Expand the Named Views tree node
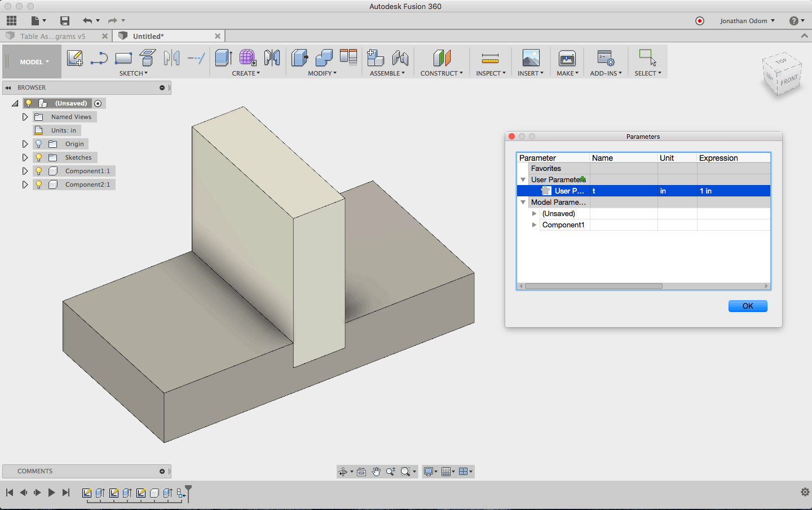The height and width of the screenshot is (510, 812). pos(25,117)
